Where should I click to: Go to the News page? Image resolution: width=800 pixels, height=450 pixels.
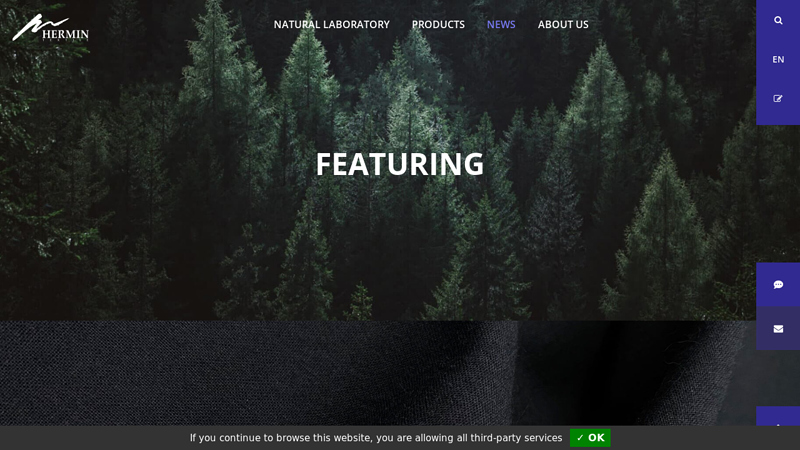tap(501, 24)
